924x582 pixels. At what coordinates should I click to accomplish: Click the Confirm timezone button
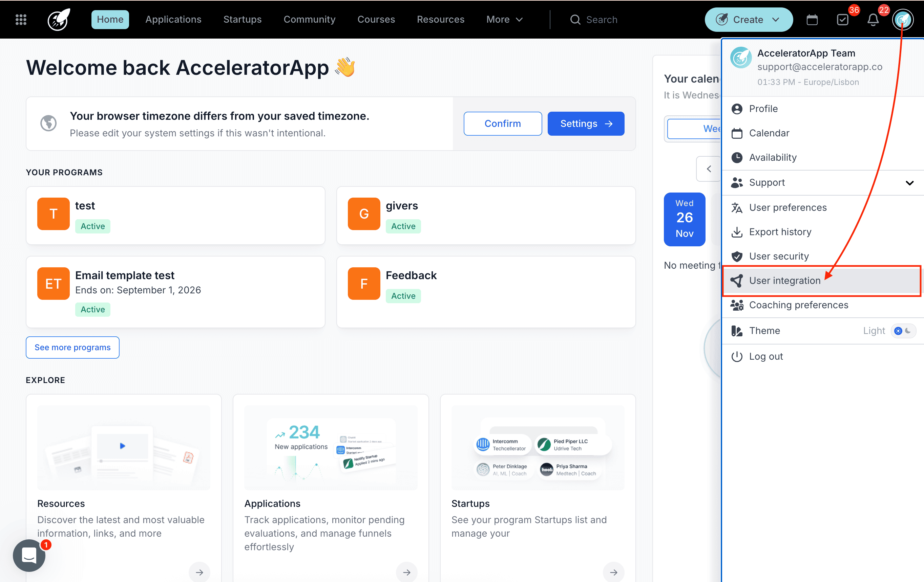coord(502,124)
